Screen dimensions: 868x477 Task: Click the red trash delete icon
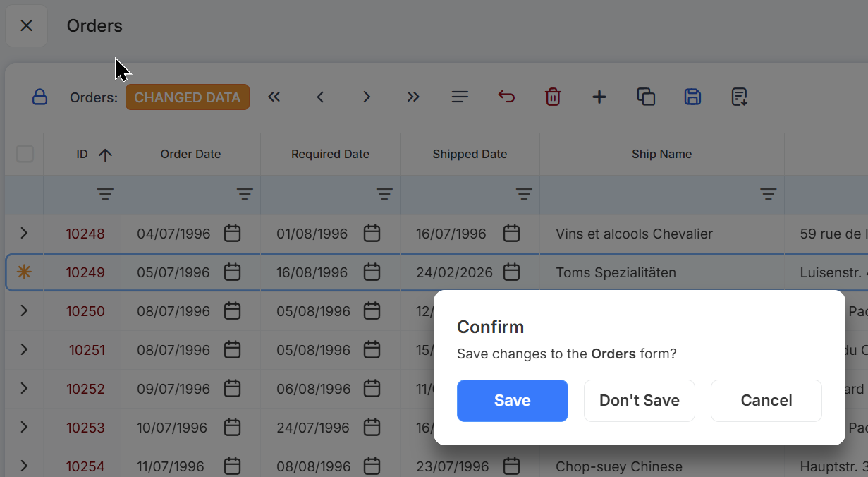point(553,97)
